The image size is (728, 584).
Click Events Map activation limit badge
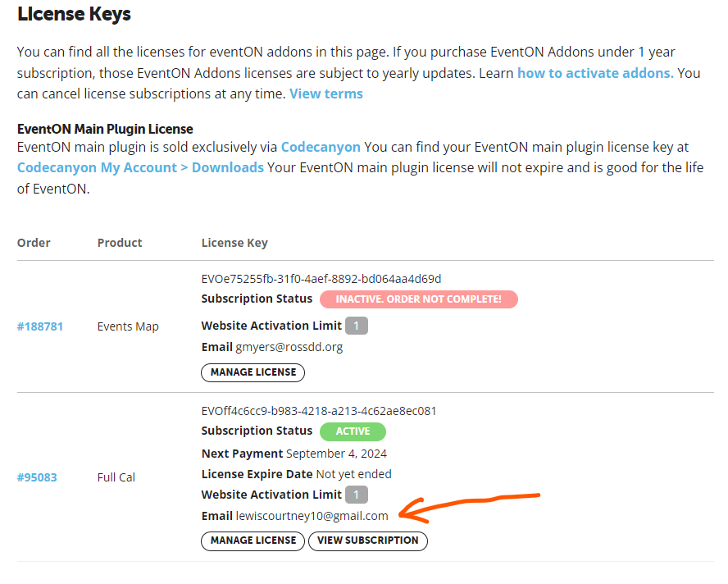click(357, 326)
